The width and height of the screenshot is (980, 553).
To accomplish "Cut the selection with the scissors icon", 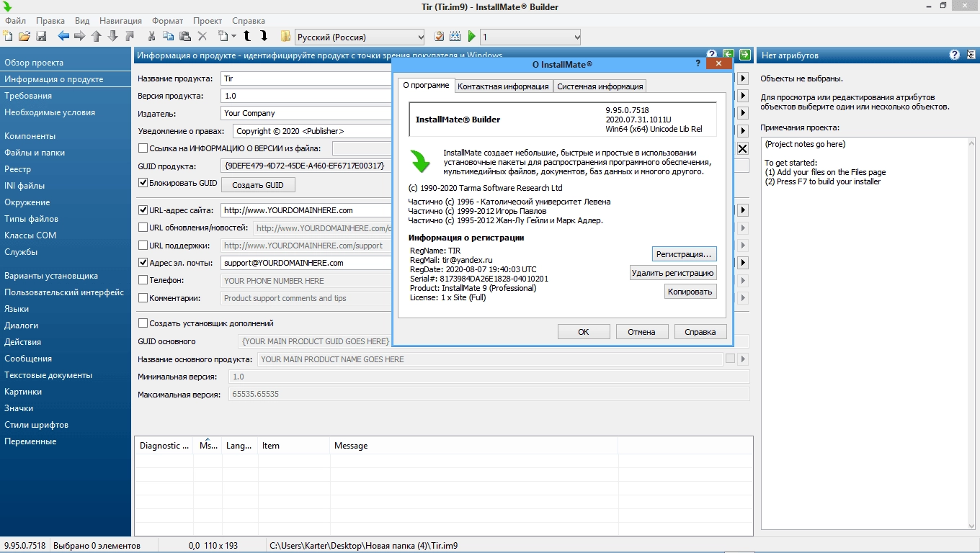I will pyautogui.click(x=152, y=36).
